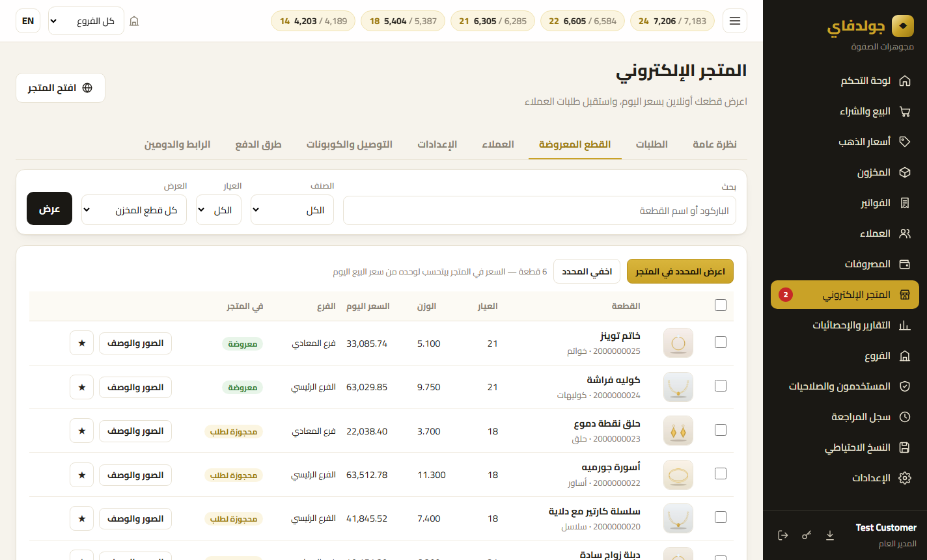Image resolution: width=927 pixels, height=560 pixels.
Task: Click the جولدفاي logo icon
Action: 902,26
